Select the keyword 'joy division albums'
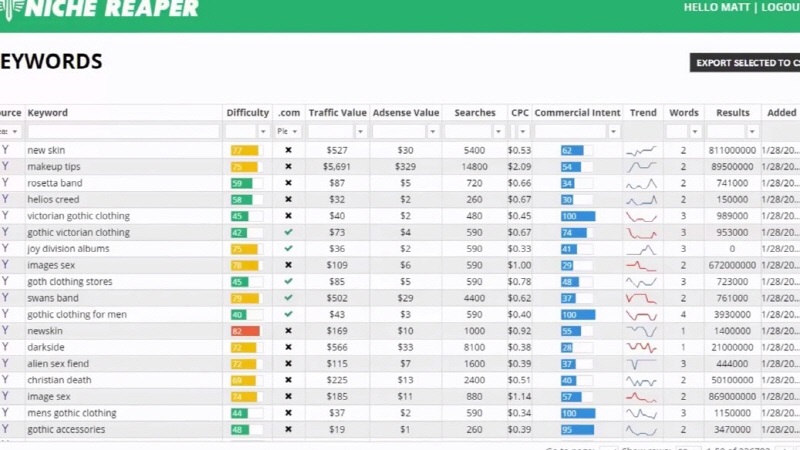The width and height of the screenshot is (800, 450). tap(68, 248)
